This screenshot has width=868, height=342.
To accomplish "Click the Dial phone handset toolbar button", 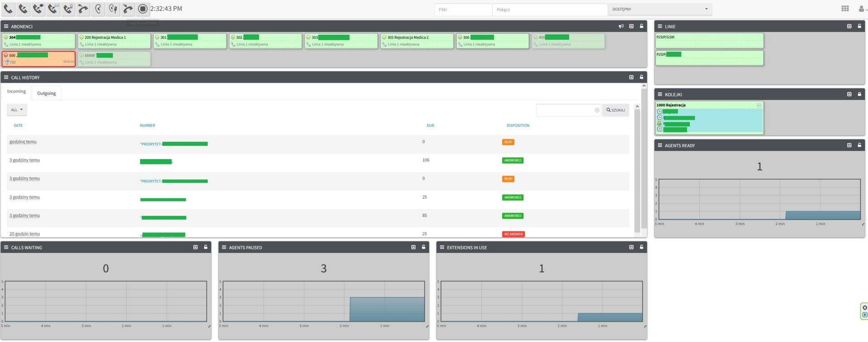I will 8,9.
